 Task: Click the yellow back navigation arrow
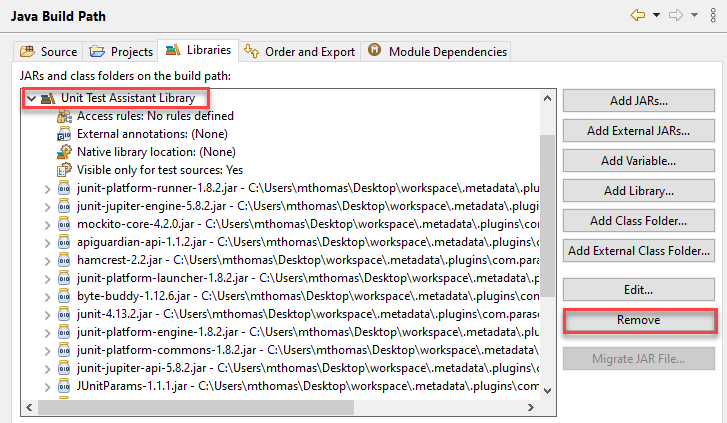(638, 15)
